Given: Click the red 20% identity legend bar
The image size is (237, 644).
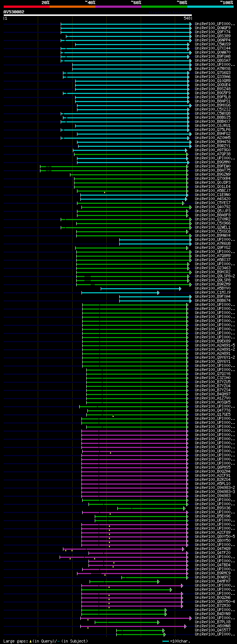Looking at the screenshot, I should 27,6.
